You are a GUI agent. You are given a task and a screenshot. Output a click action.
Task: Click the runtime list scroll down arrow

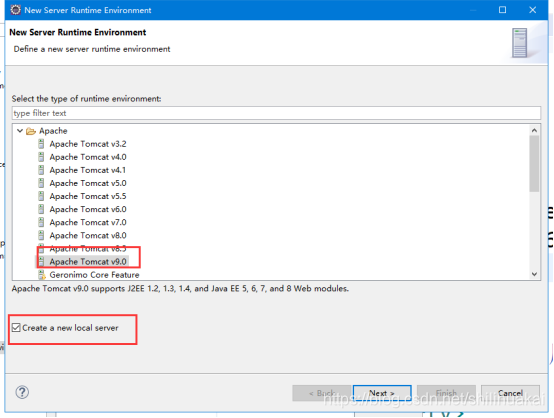pos(534,274)
